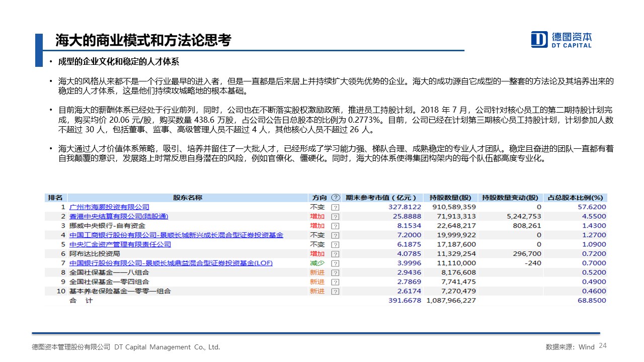
Task: Click help icon in 中央汇金资产管理 row
Action: pos(336,244)
